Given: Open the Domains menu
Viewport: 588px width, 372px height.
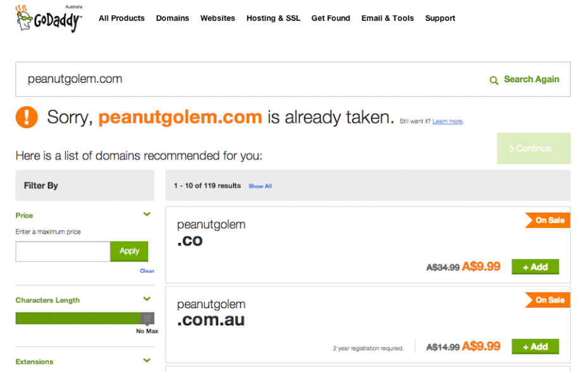Looking at the screenshot, I should 173,18.
